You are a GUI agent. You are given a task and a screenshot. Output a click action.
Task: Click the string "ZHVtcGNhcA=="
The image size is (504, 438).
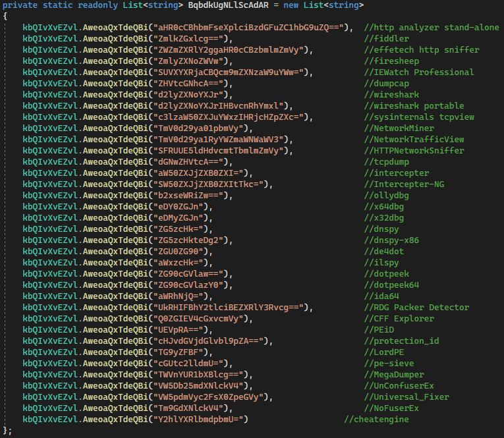point(188,84)
